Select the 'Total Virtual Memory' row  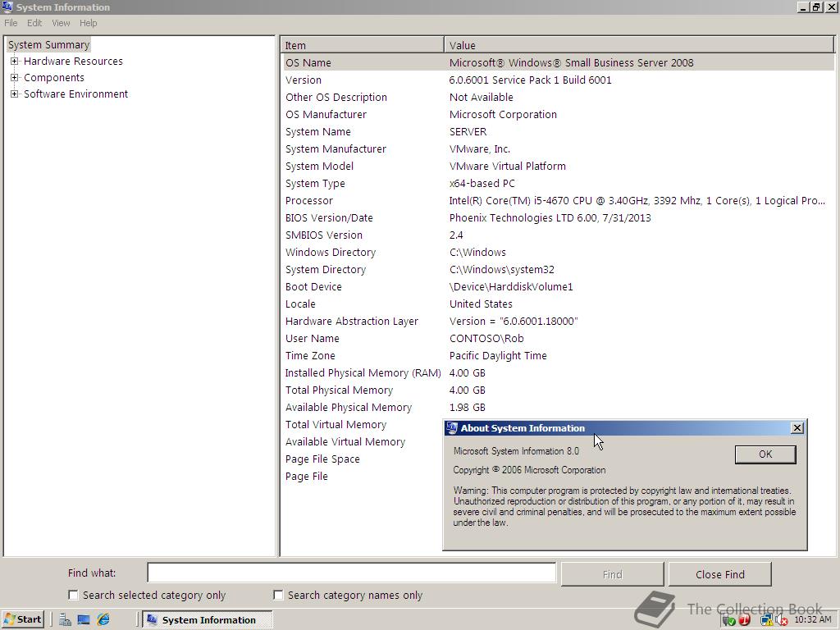pos(336,425)
